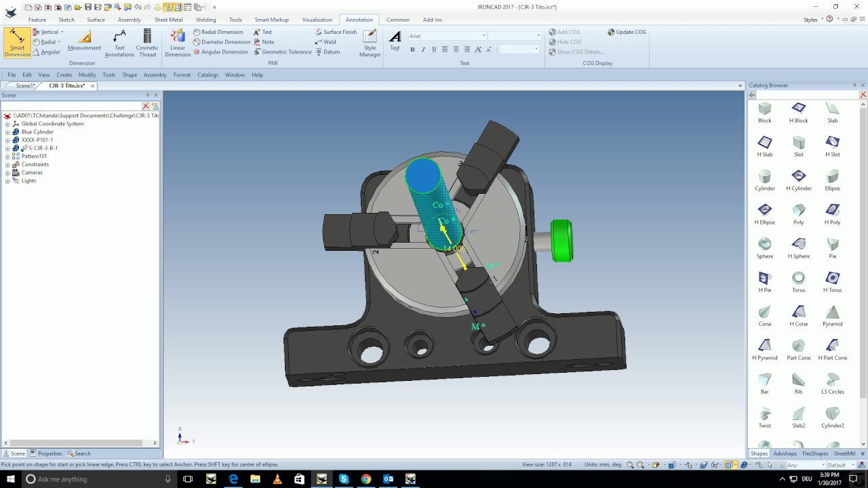Click the Cortana Ask me anything search box

[100, 479]
